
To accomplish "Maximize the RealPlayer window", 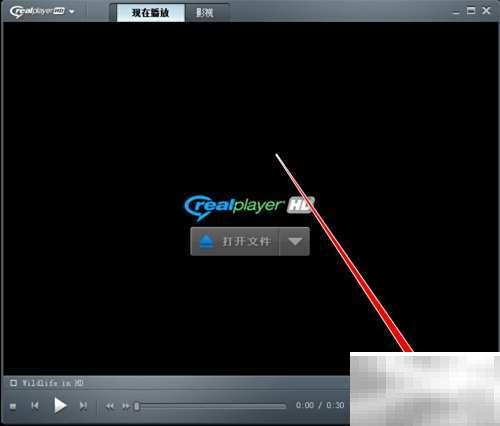I will (x=471, y=11).
